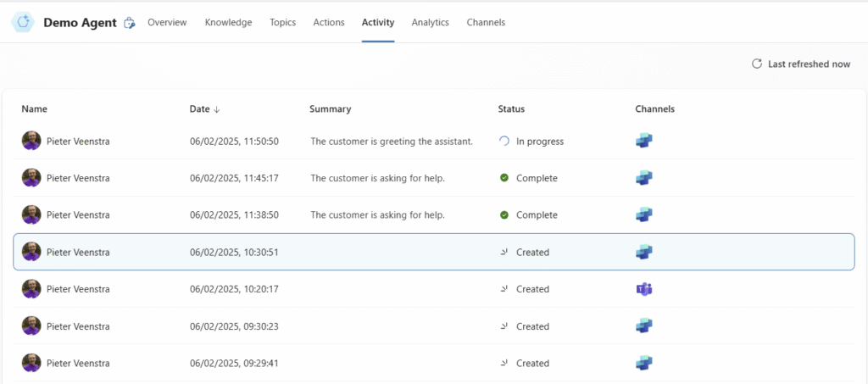
Task: Select the date 06/02/2025, 10:20:17
Action: 234,289
